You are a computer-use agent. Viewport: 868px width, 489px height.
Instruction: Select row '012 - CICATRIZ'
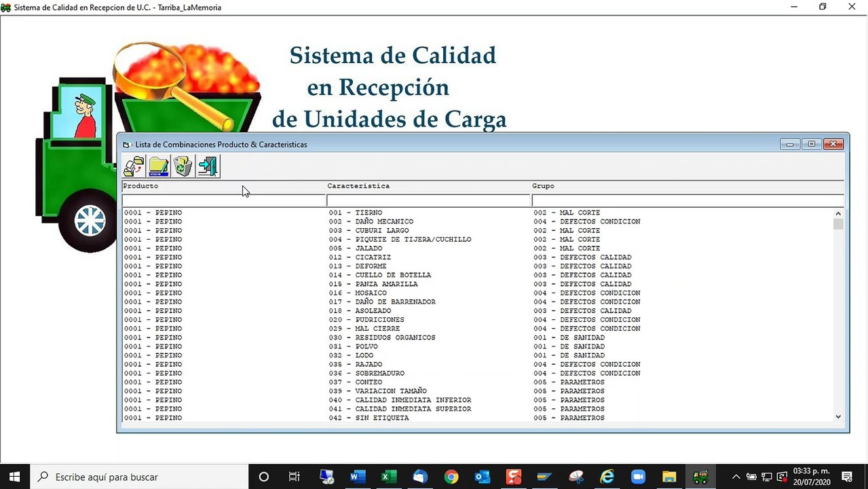(x=477, y=257)
